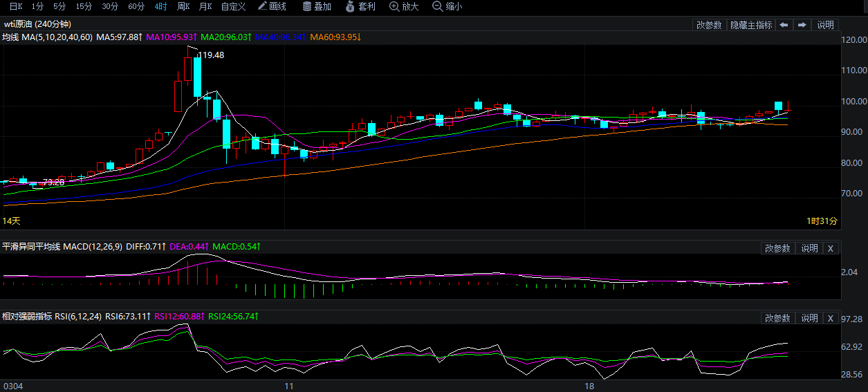Image resolution: width=868 pixels, height=392 pixels.
Task: Click the right arrow indicator button
Action: pyautogui.click(x=802, y=25)
